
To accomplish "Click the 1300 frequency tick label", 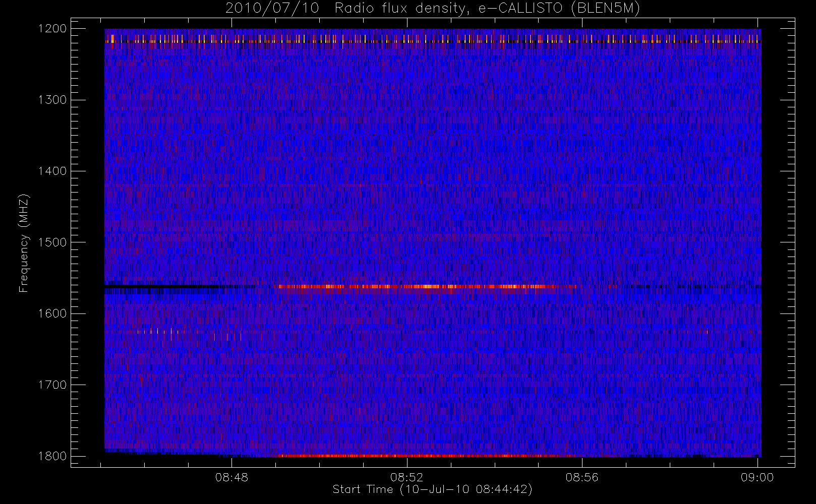I will pos(53,99).
